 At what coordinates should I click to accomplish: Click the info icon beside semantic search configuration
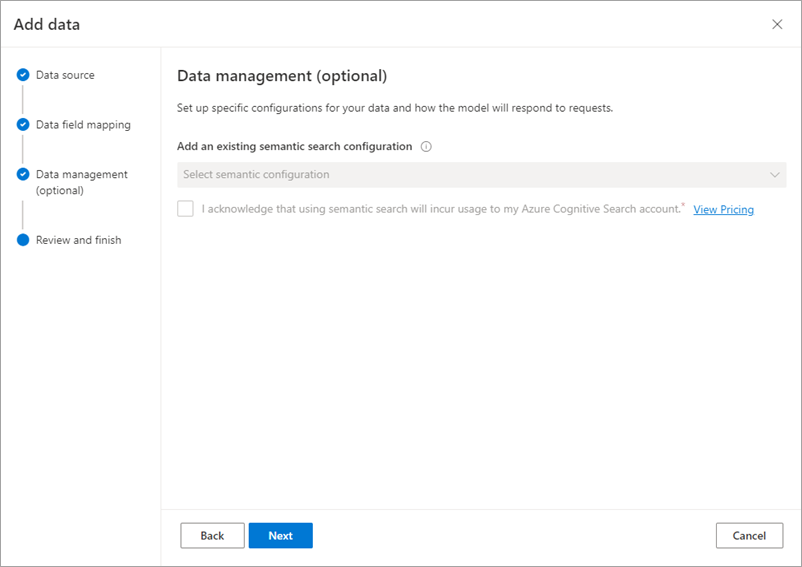click(426, 146)
